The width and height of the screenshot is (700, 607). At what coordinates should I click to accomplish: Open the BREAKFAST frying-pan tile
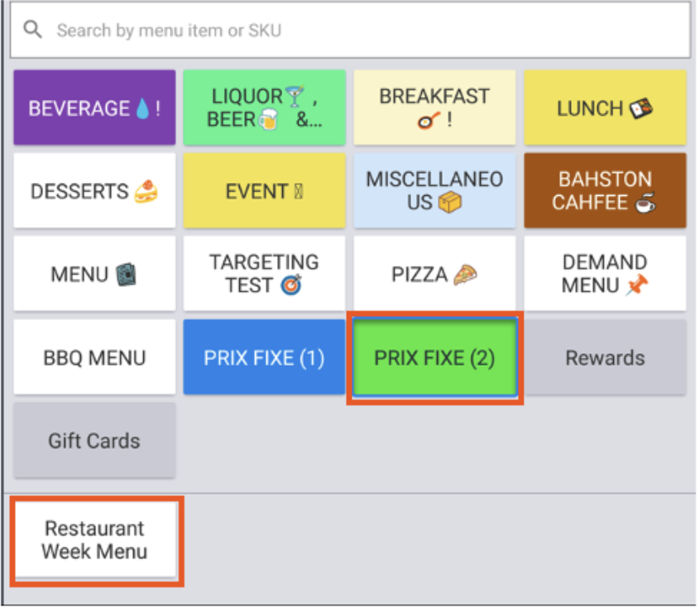coord(434,108)
